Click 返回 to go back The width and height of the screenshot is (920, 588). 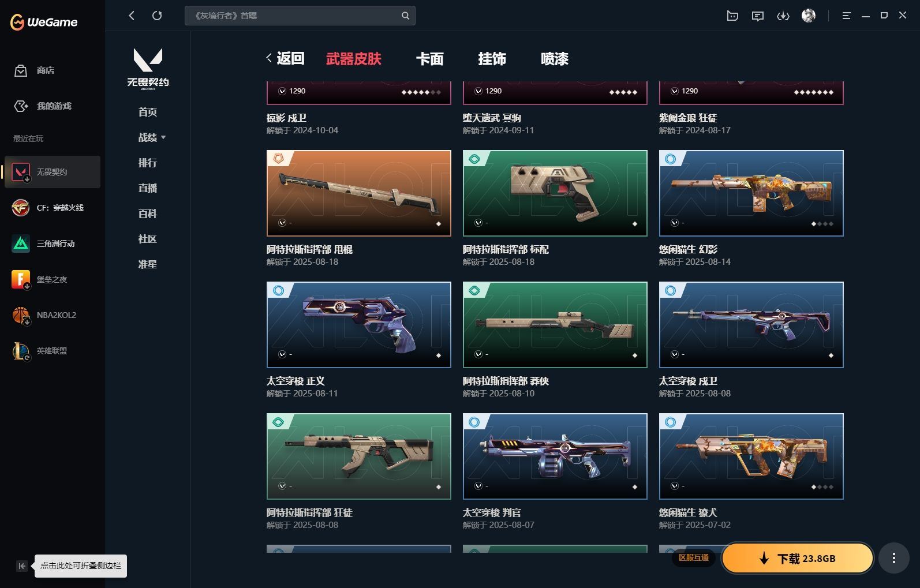285,58
